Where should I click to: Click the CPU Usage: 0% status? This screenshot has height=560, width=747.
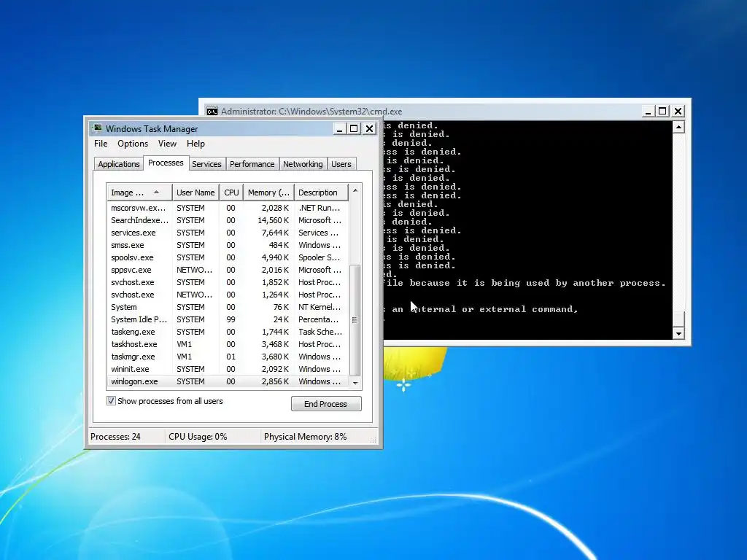click(x=198, y=437)
